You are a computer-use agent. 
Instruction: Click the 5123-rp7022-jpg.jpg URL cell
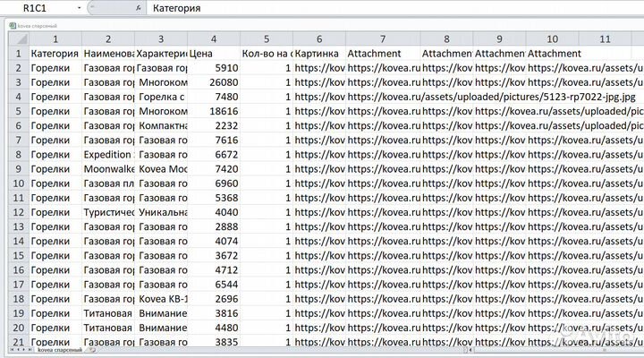(x=491, y=97)
